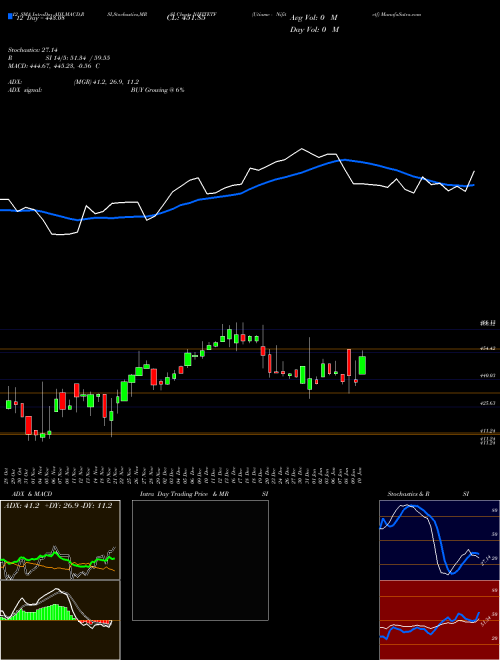Click the BUY Growing @ 6% signal text

157,90
